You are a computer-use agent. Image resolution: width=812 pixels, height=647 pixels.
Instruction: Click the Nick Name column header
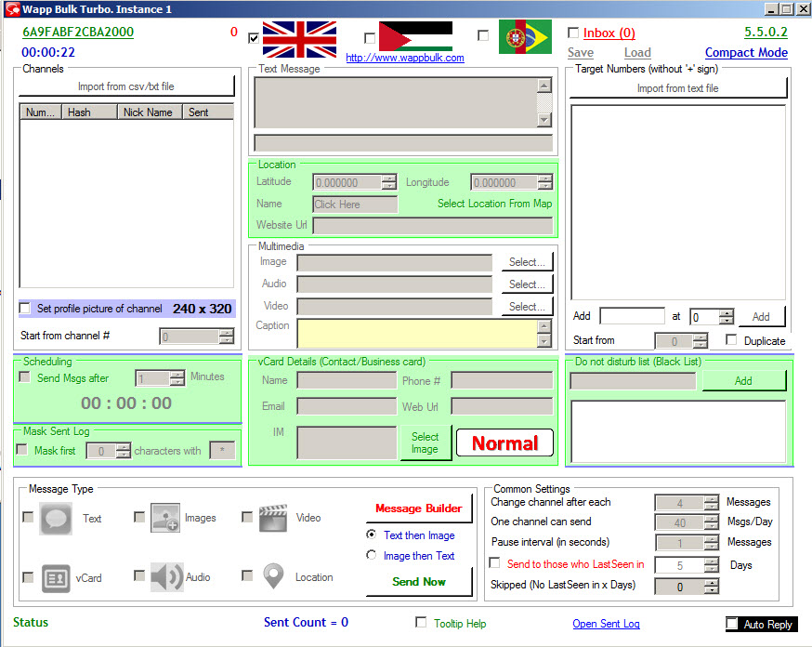[x=150, y=112]
